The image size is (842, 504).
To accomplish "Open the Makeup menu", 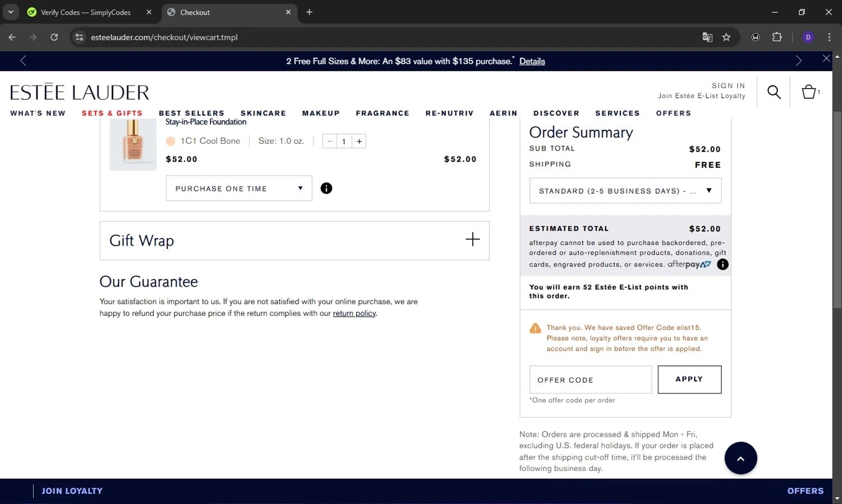I will 321,113.
